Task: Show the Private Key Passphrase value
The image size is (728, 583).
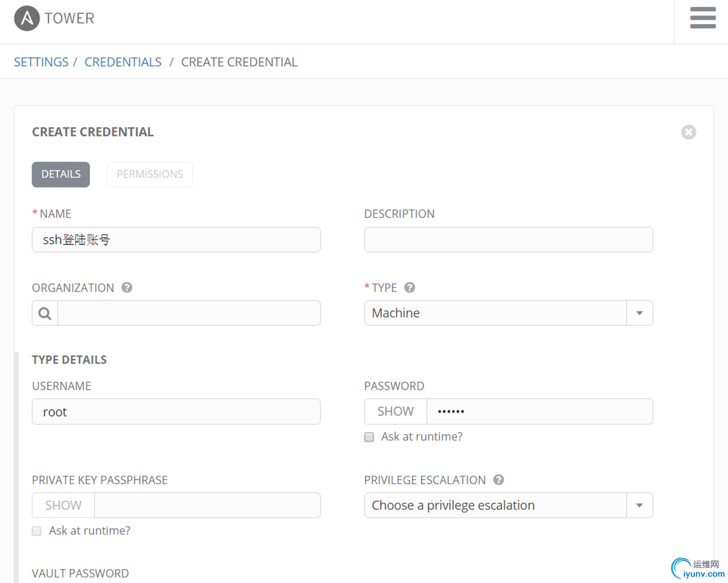Action: pos(63,506)
